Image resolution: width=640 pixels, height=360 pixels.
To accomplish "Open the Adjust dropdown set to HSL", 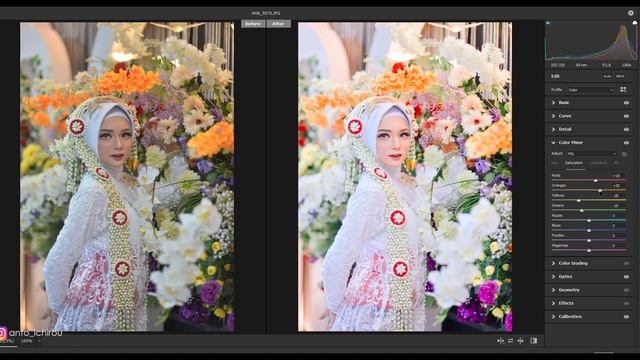I will [x=591, y=154].
